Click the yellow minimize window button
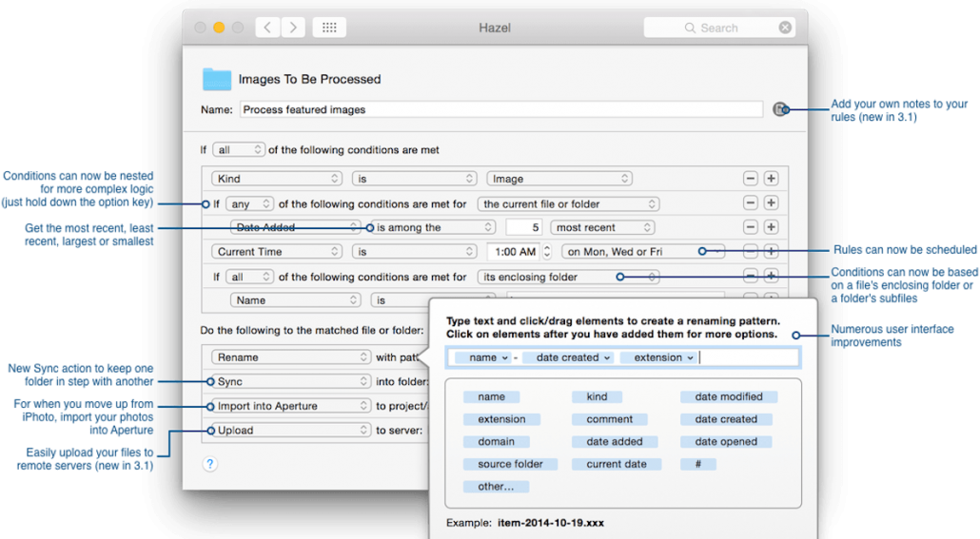The height and width of the screenshot is (539, 980). (219, 28)
